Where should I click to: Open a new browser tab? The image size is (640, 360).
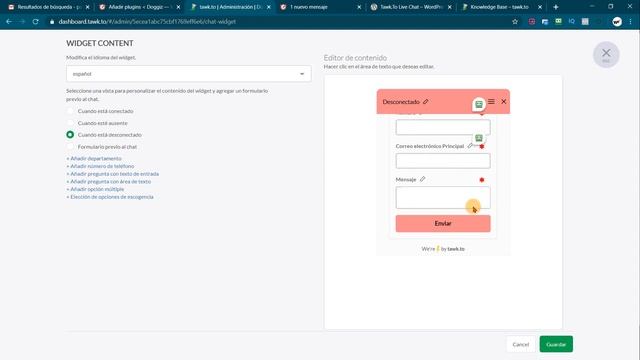556,7
